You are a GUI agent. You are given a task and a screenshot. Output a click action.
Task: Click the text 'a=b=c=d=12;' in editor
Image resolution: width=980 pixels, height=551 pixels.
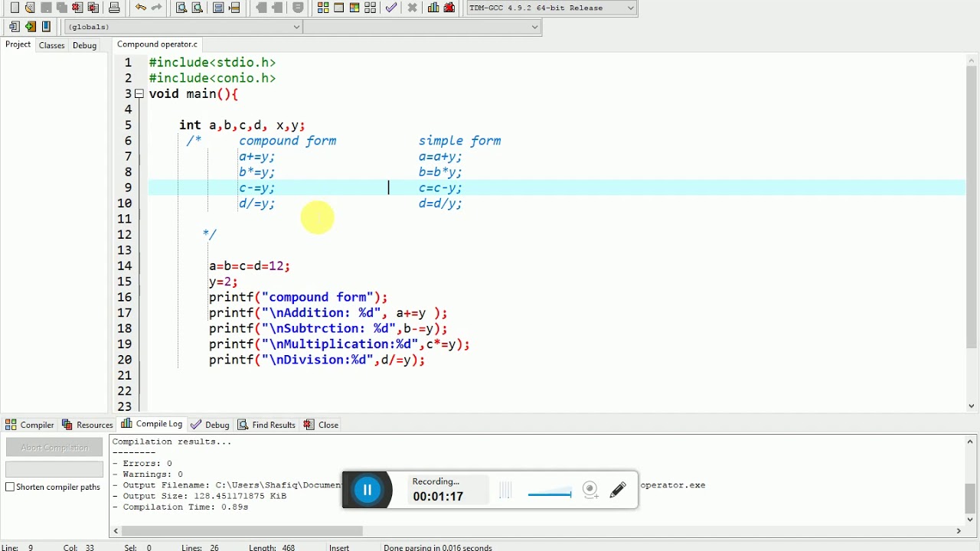coord(250,266)
